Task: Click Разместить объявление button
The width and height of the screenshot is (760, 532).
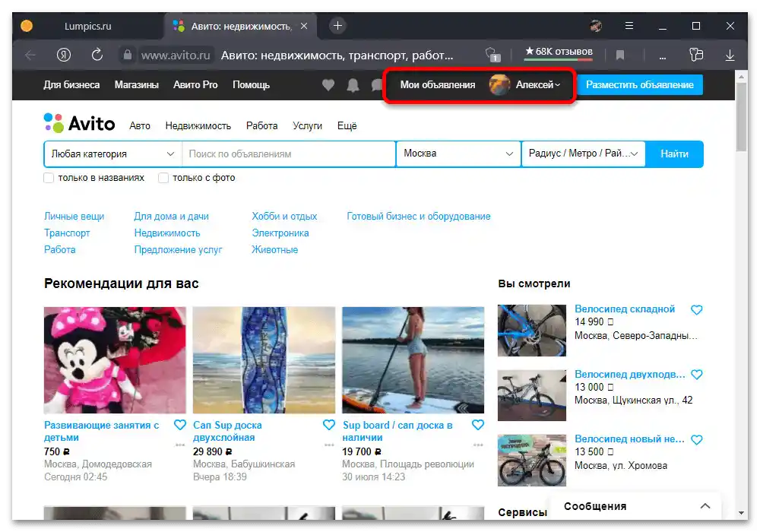Action: click(640, 85)
